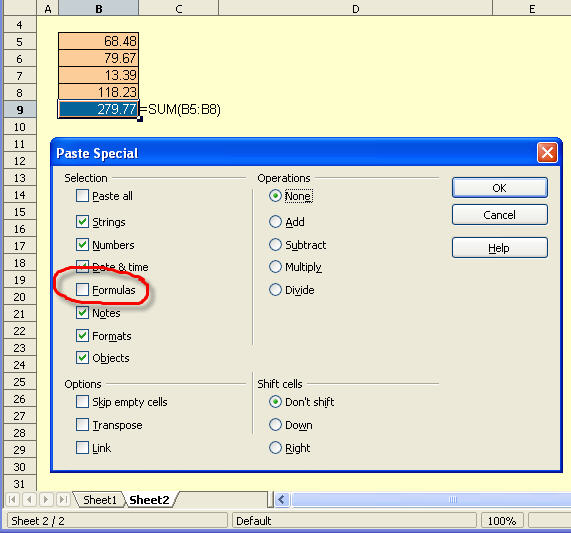Go to the first sheet tab arrow

(x=12, y=500)
